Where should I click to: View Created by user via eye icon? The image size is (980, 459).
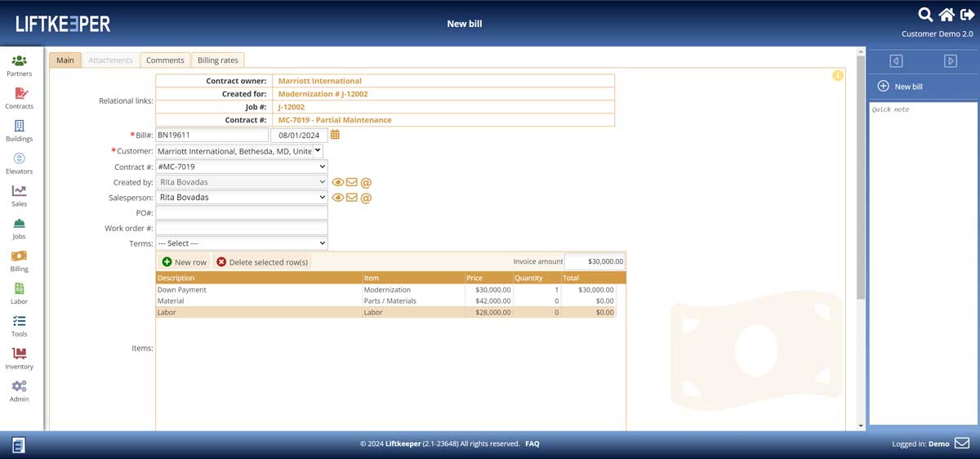tap(338, 183)
